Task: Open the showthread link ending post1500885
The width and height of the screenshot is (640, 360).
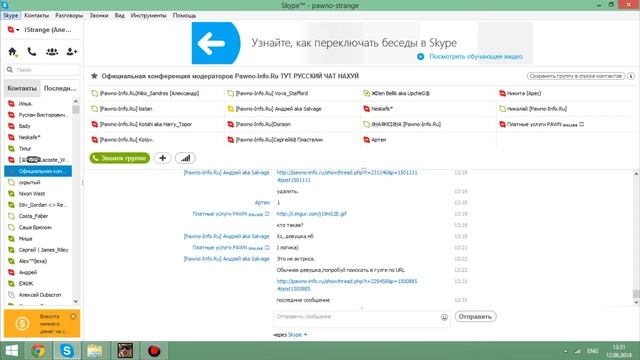Action: (347, 285)
